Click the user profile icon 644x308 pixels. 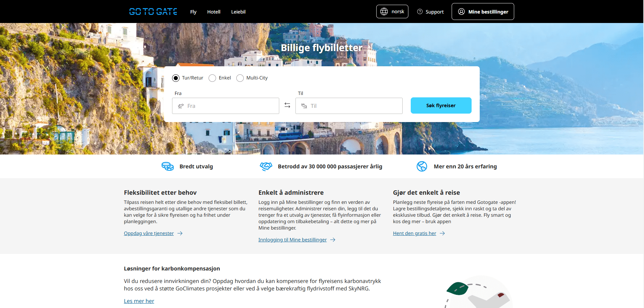(461, 11)
